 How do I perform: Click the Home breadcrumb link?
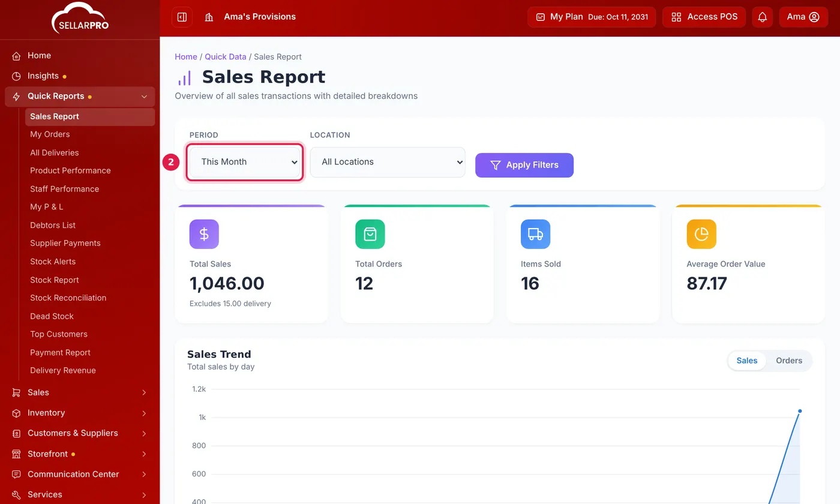point(186,56)
